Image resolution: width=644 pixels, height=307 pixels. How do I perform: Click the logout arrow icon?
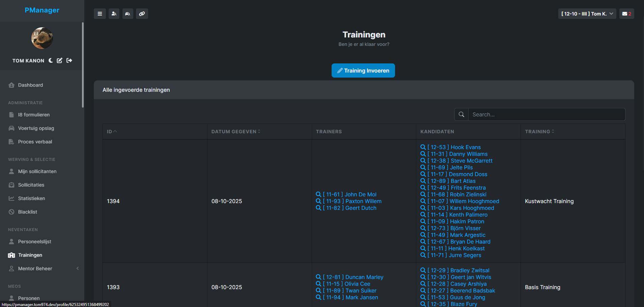point(69,60)
